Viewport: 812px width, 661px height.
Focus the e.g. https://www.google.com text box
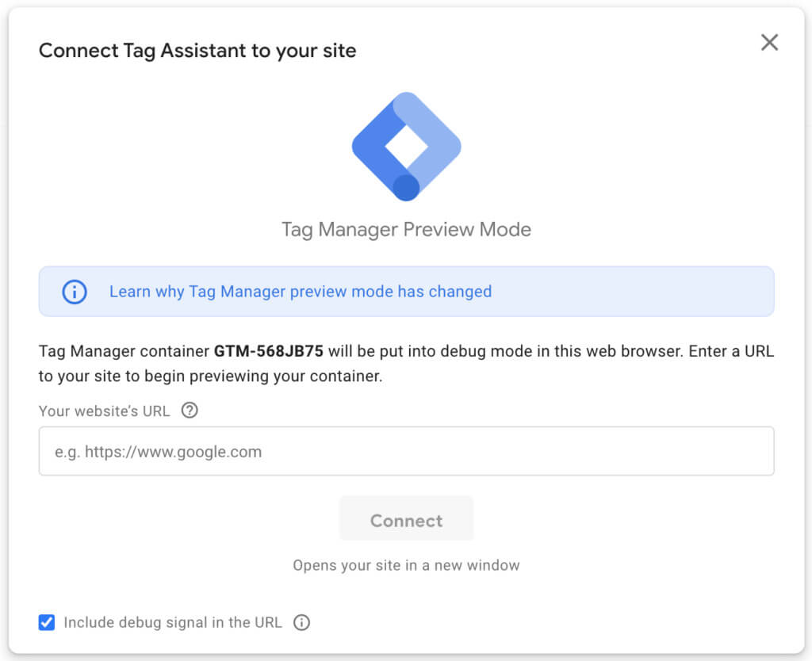coord(406,451)
